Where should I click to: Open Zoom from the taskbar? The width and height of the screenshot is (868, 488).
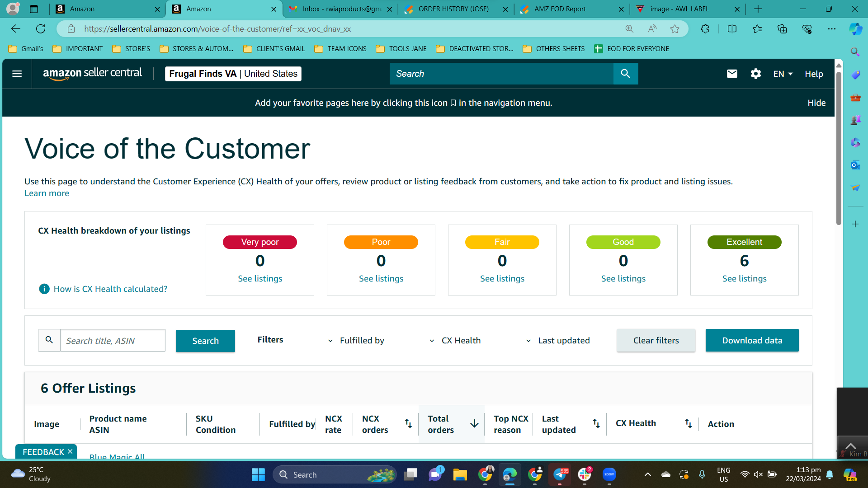pos(609,474)
